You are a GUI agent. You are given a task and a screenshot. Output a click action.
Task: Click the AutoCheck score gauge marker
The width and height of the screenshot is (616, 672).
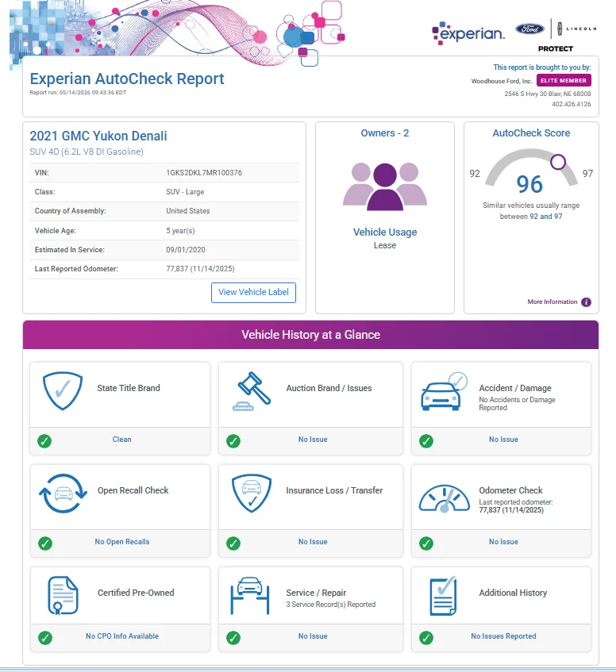[x=558, y=162]
